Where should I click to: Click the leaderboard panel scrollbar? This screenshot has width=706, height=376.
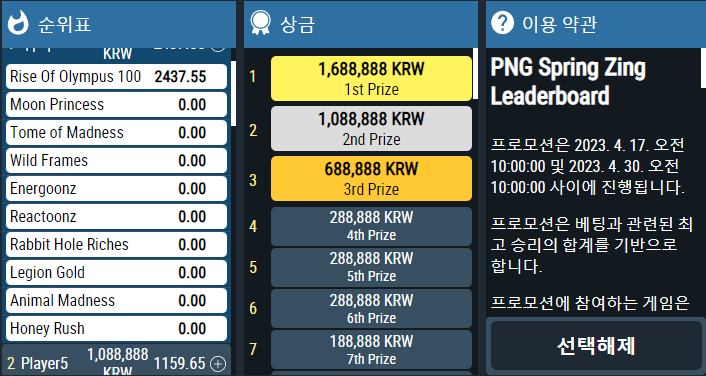pyautogui.click(x=233, y=94)
